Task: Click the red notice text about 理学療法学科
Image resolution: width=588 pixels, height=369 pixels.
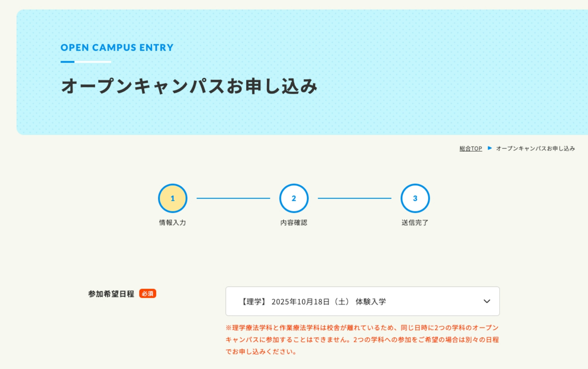Action: coord(362,339)
